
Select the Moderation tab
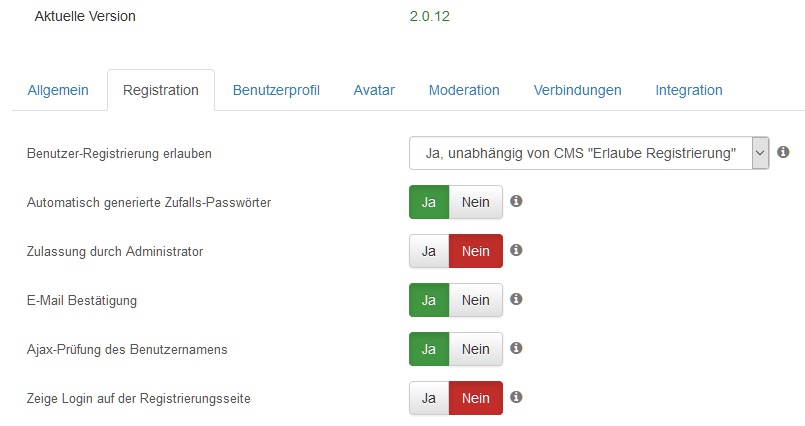(464, 90)
